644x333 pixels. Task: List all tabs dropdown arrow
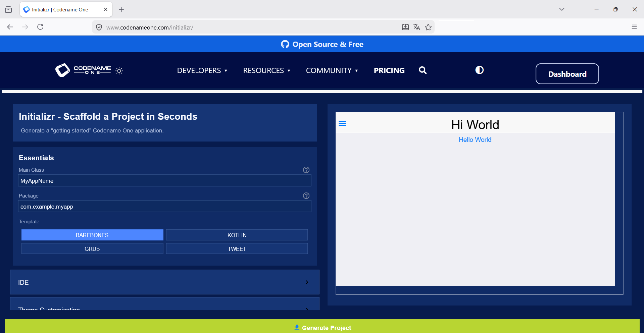click(562, 9)
